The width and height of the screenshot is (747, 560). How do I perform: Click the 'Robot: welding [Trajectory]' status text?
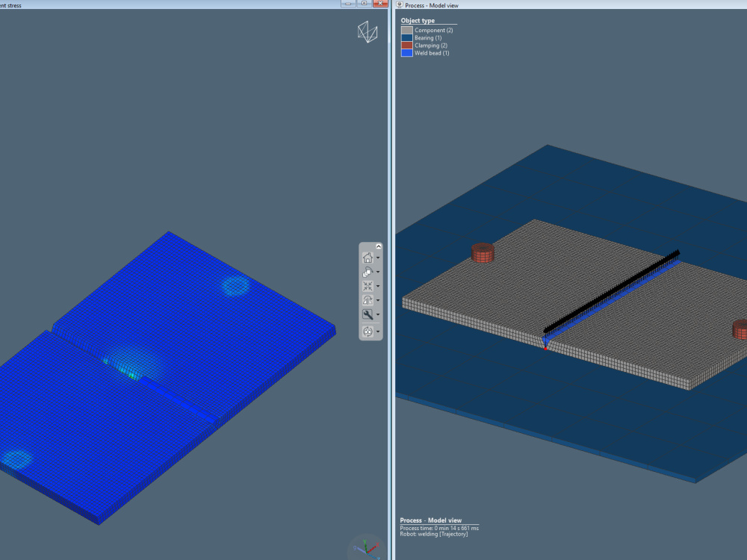tap(433, 535)
